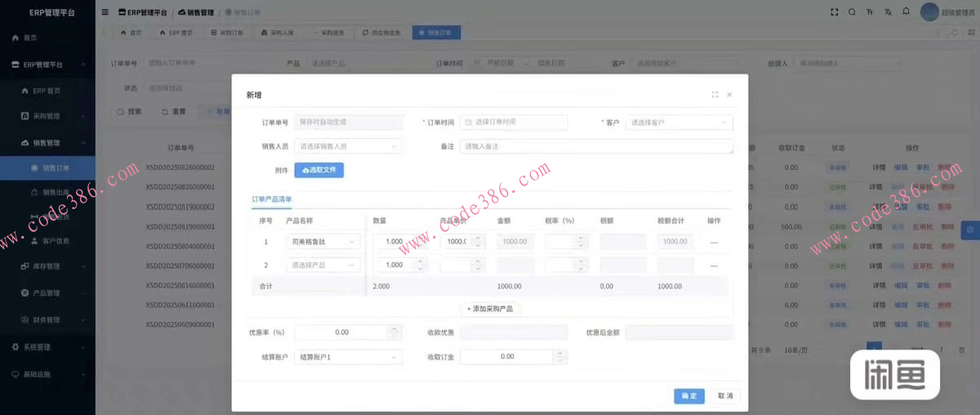Click the row 1 数量 field

[x=394, y=242]
